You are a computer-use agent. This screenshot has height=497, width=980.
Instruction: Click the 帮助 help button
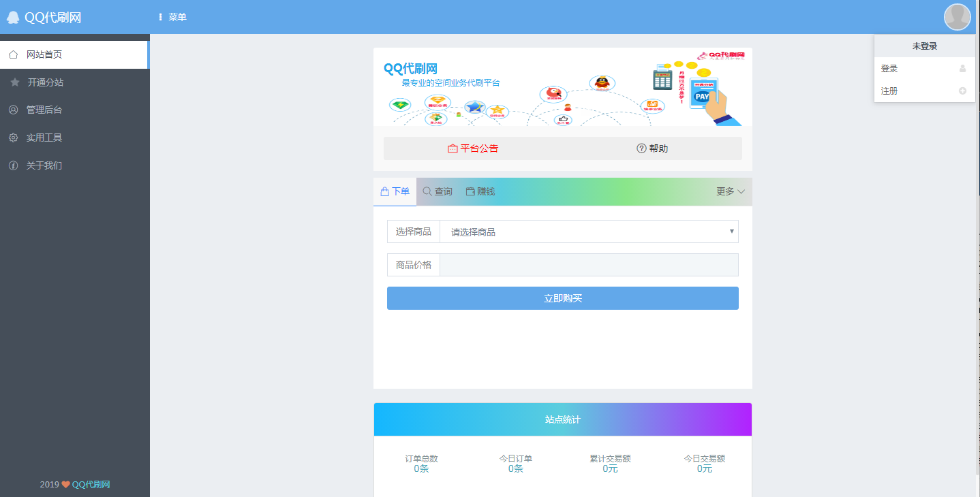[x=652, y=148]
